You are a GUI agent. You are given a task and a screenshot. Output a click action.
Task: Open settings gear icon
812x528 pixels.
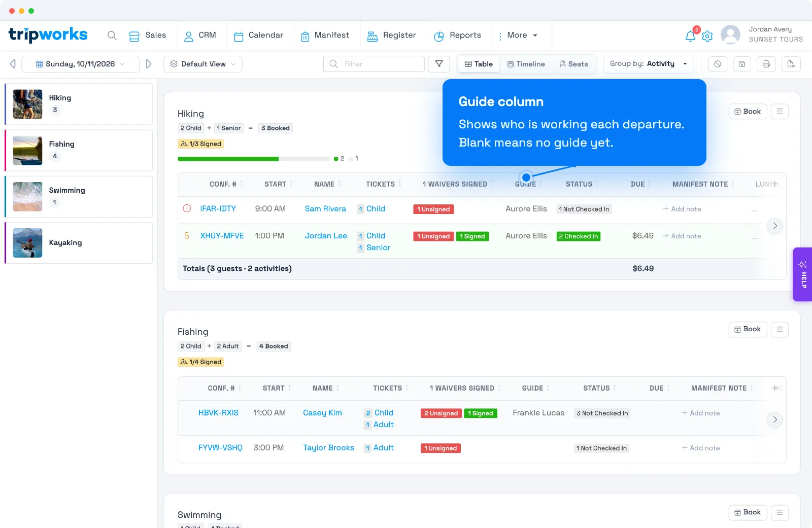[x=707, y=37]
